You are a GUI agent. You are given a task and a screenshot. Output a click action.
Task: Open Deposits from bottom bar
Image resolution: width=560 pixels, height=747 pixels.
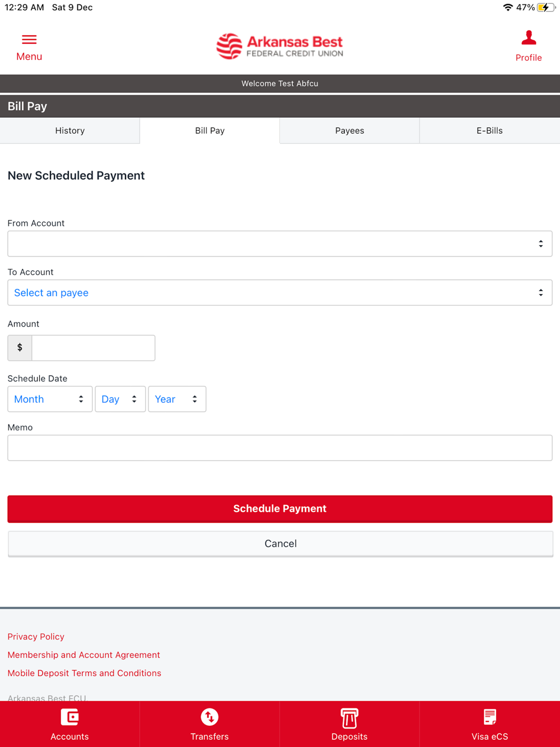click(349, 725)
